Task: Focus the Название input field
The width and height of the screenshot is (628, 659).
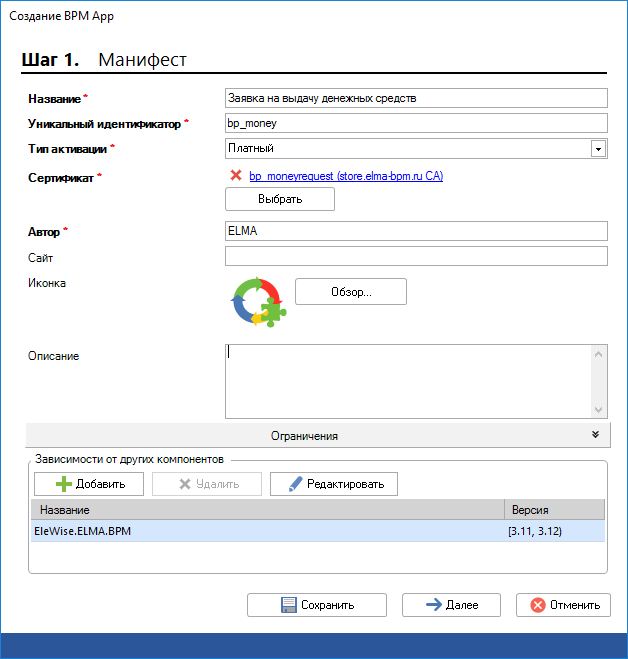Action: coord(416,98)
